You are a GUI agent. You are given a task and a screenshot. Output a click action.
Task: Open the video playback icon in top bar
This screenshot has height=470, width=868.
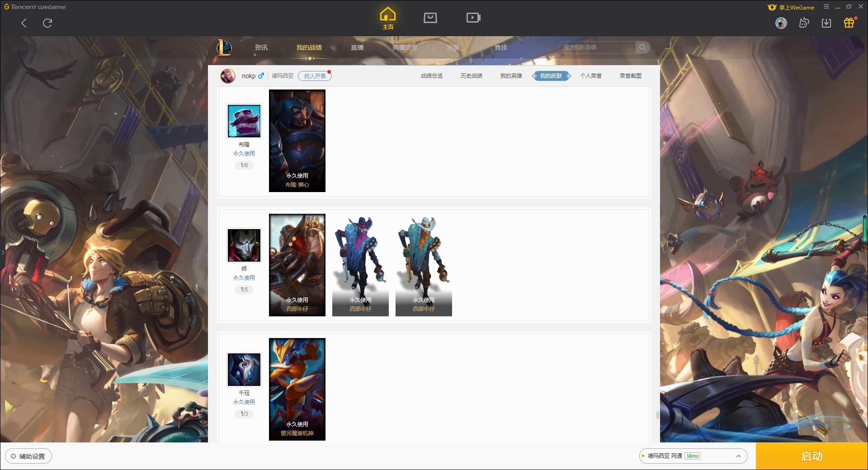click(473, 18)
